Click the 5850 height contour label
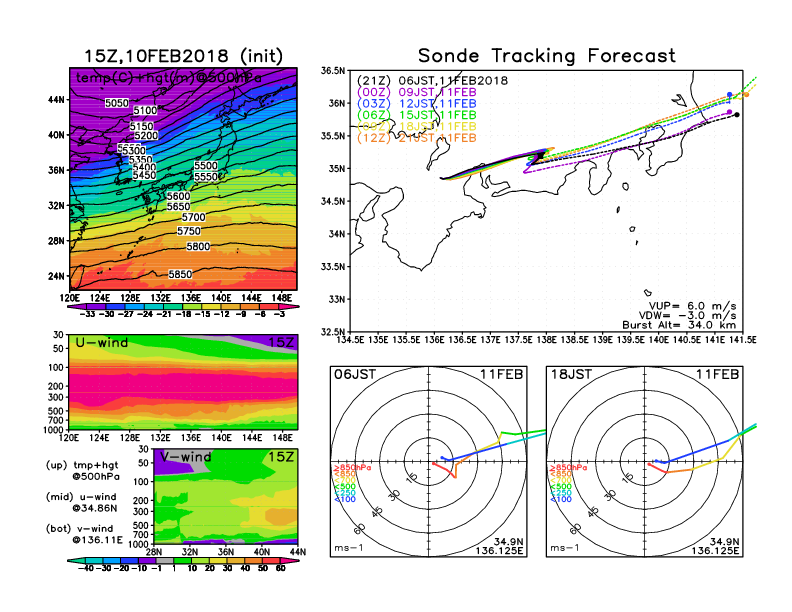Image resolution: width=792 pixels, height=612 pixels. pos(180,274)
